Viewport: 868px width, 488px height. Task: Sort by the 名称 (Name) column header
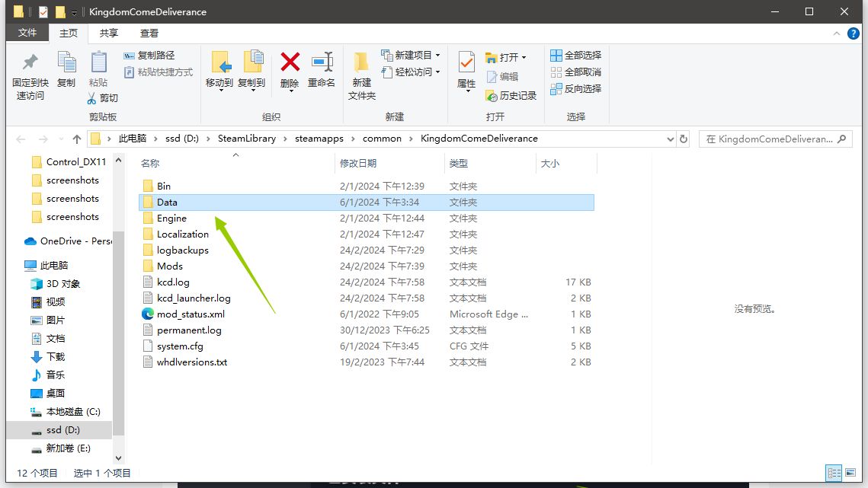150,163
